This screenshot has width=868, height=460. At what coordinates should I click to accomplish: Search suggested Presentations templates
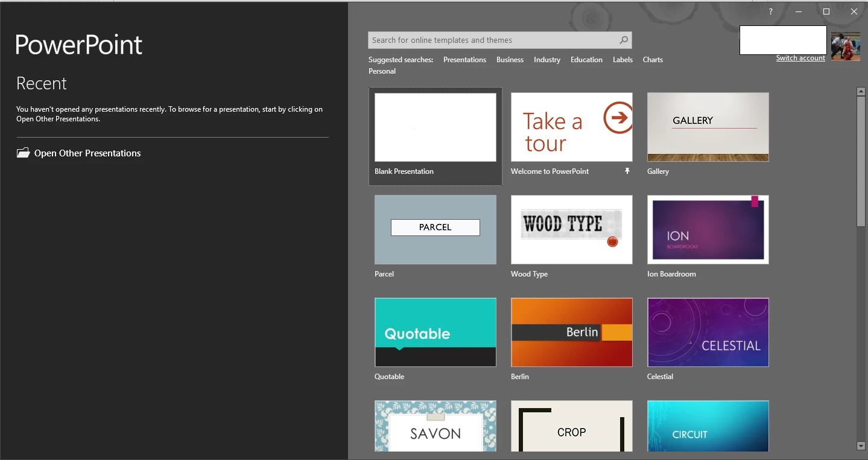[464, 60]
